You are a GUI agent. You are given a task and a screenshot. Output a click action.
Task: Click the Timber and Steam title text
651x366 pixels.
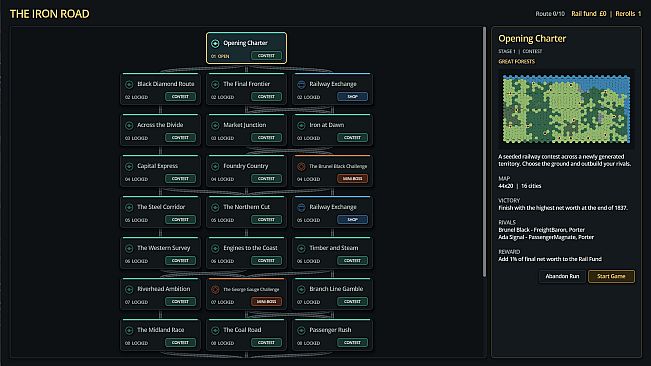[x=333, y=248]
